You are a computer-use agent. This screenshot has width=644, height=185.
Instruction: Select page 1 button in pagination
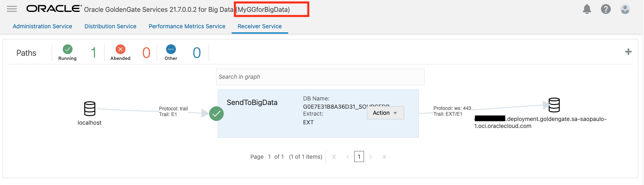pos(359,157)
